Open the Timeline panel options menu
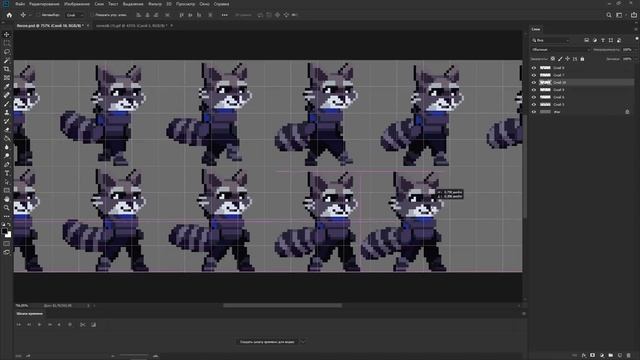This screenshot has height=360, width=640. tap(524, 314)
